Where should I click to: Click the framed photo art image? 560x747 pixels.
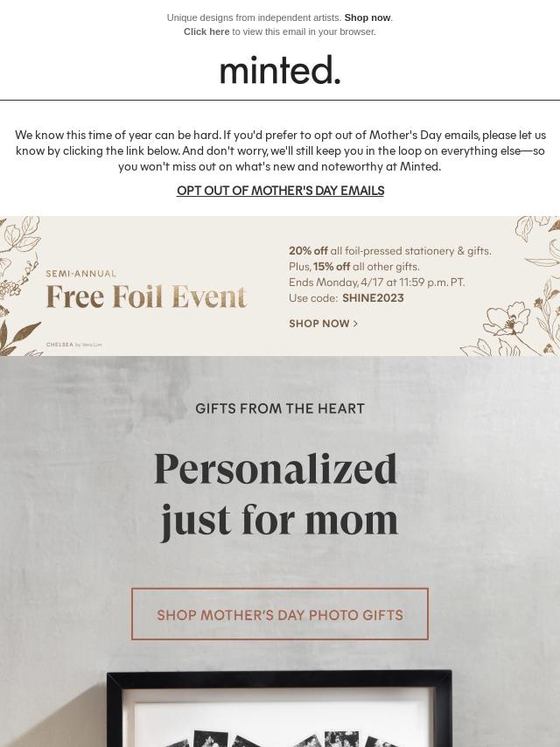pyautogui.click(x=279, y=709)
